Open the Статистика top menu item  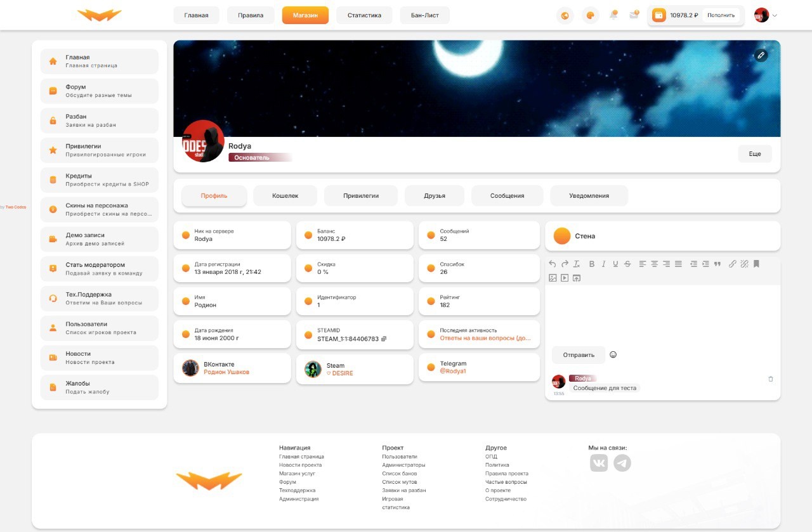(364, 15)
